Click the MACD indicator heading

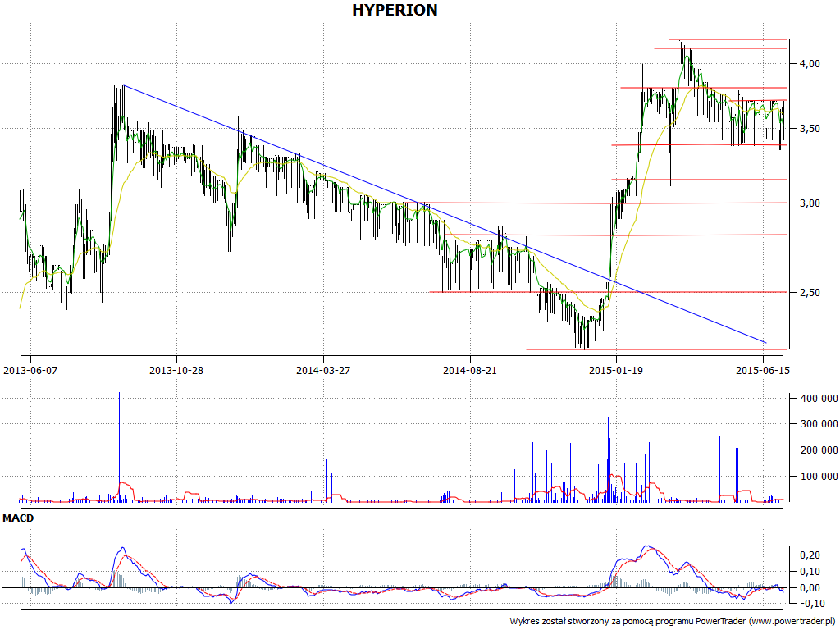pos(18,518)
